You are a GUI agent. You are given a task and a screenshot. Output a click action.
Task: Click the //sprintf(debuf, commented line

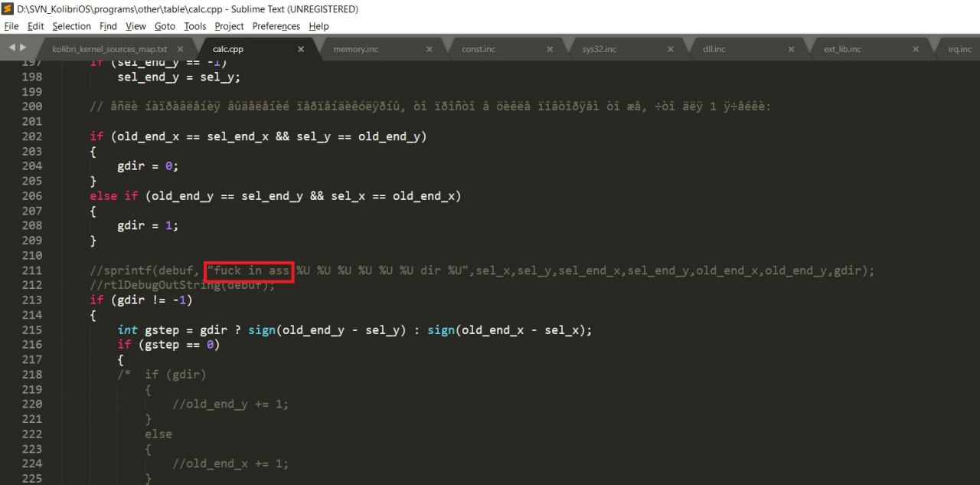[482, 270]
